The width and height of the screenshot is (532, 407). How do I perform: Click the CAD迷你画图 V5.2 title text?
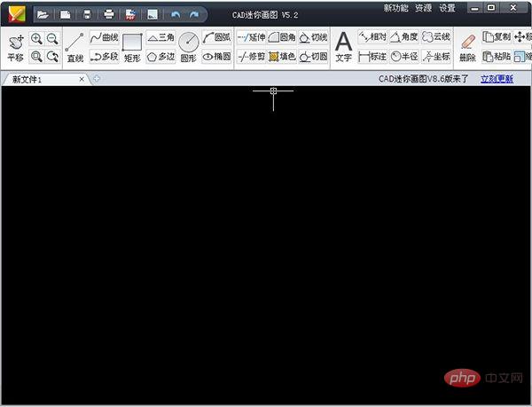tap(265, 15)
